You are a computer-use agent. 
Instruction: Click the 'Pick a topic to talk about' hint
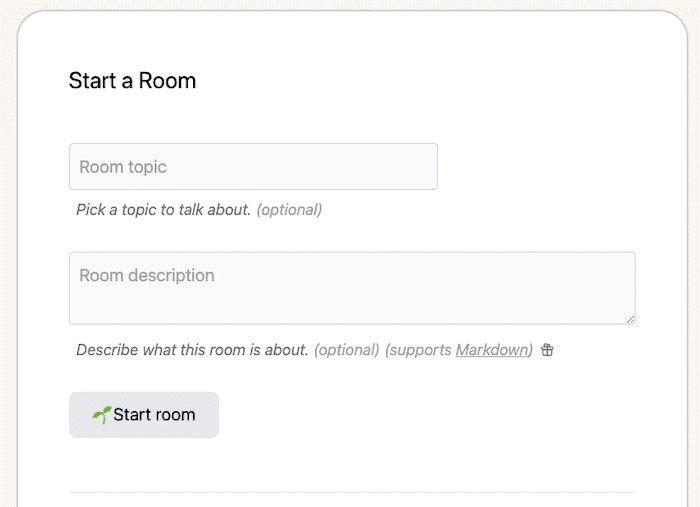tap(163, 210)
